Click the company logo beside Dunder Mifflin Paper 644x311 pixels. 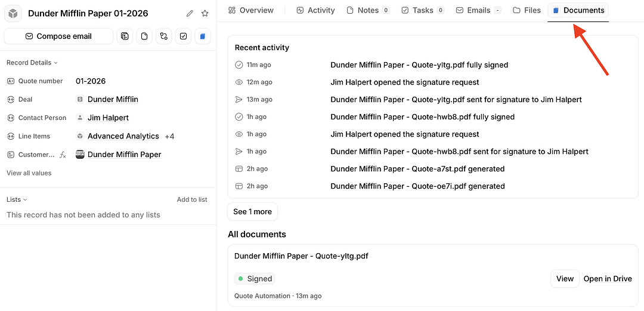click(x=80, y=155)
